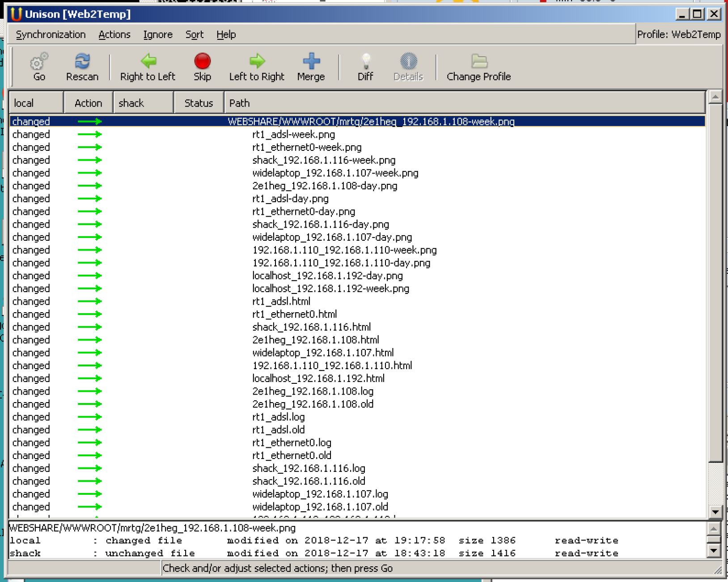Click the red Skip icon
The height and width of the screenshot is (582, 728).
(202, 61)
